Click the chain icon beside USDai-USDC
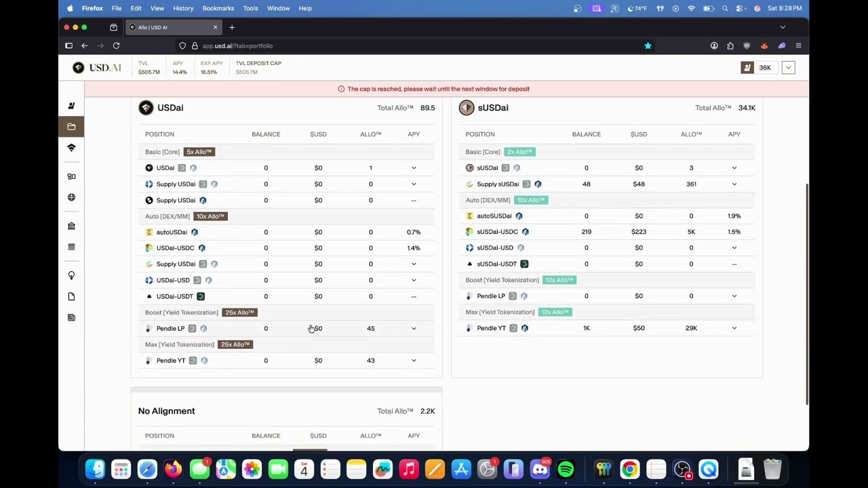868x488 pixels. (201, 248)
